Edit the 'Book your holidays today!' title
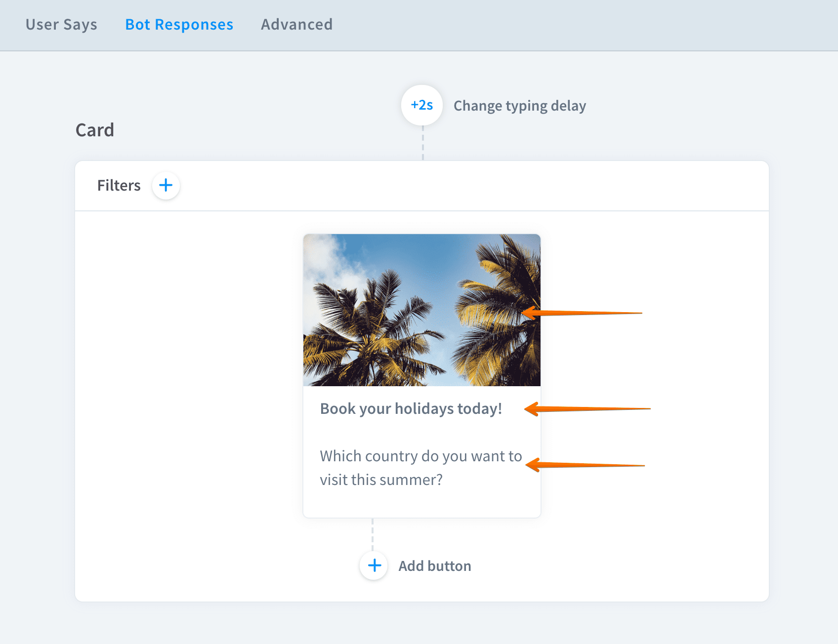 (411, 409)
